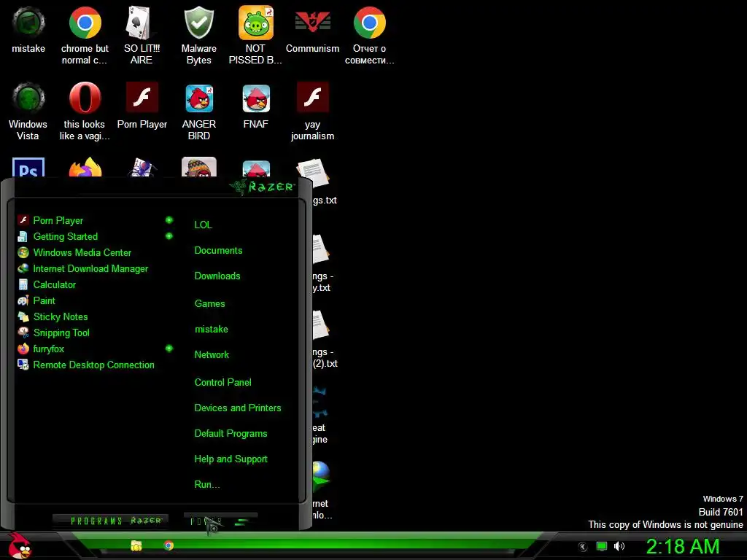
Task: Click the Angry Bird Start orb
Action: (20, 546)
